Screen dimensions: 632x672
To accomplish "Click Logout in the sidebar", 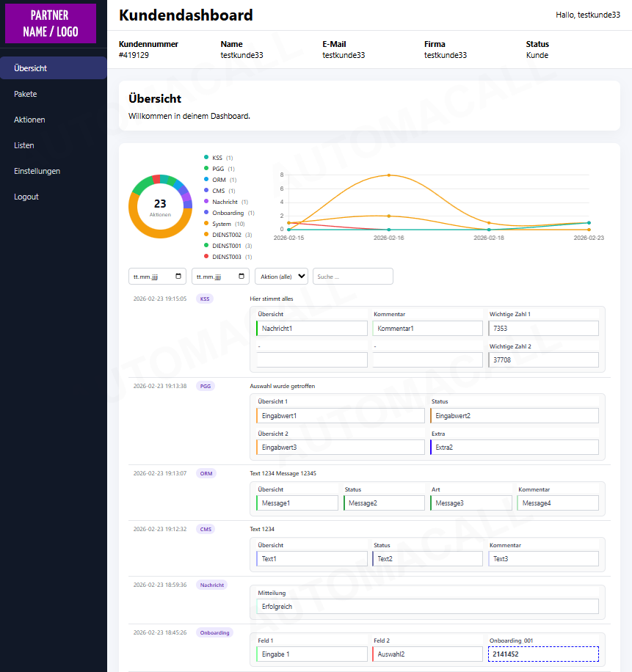I will 26,197.
